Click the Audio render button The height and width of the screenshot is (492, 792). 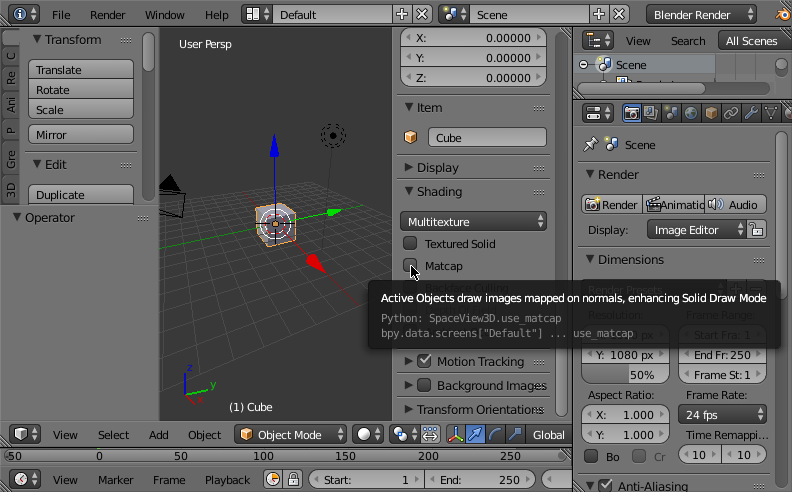click(x=735, y=204)
